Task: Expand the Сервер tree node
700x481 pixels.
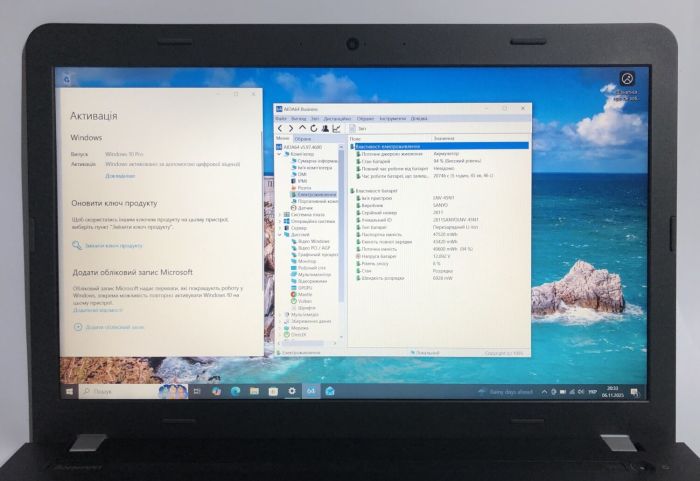Action: (x=280, y=228)
